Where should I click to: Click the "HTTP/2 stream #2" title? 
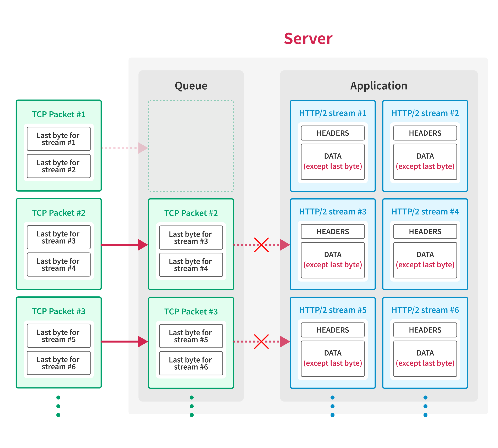(x=425, y=113)
